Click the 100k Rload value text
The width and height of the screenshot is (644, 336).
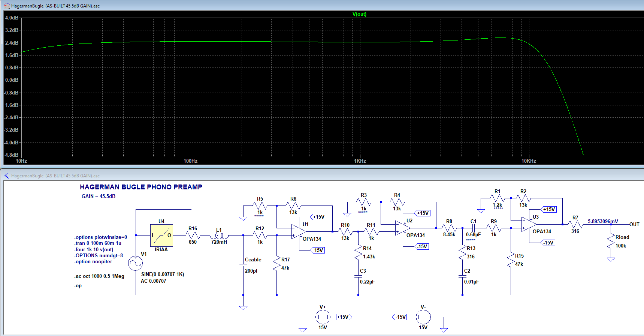621,246
